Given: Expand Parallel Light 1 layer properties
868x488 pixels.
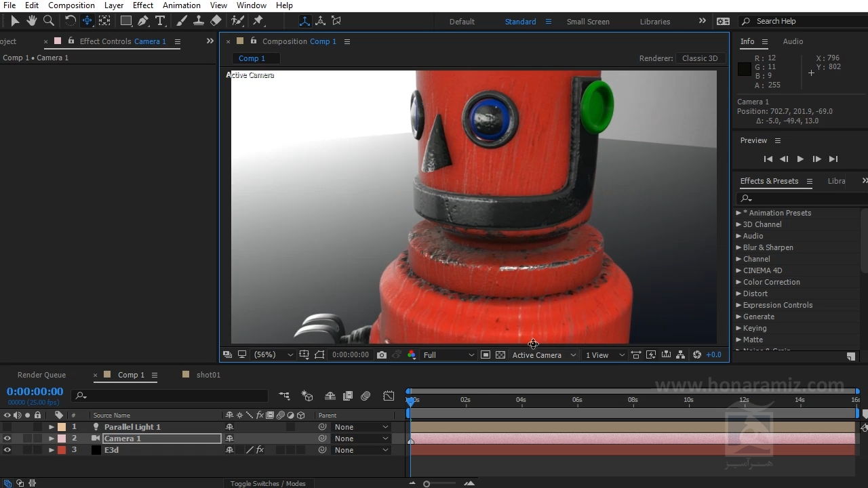Looking at the screenshot, I should click(x=52, y=427).
